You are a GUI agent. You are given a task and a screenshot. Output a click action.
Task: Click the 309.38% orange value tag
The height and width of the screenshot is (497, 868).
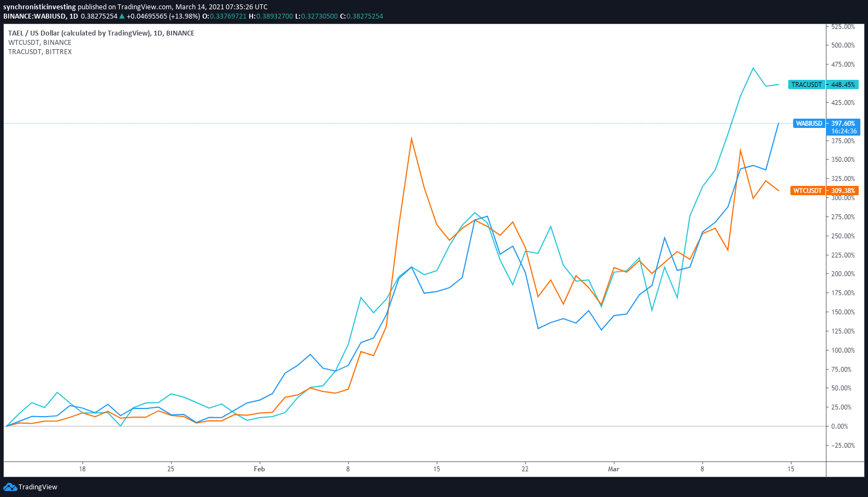(x=843, y=191)
